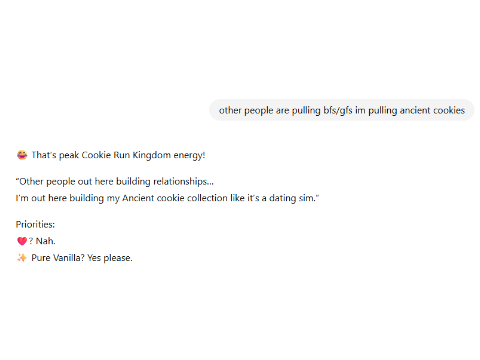This screenshot has width=480, height=360.
Task: Click the pink heart emoji
Action: pyautogui.click(x=22, y=241)
